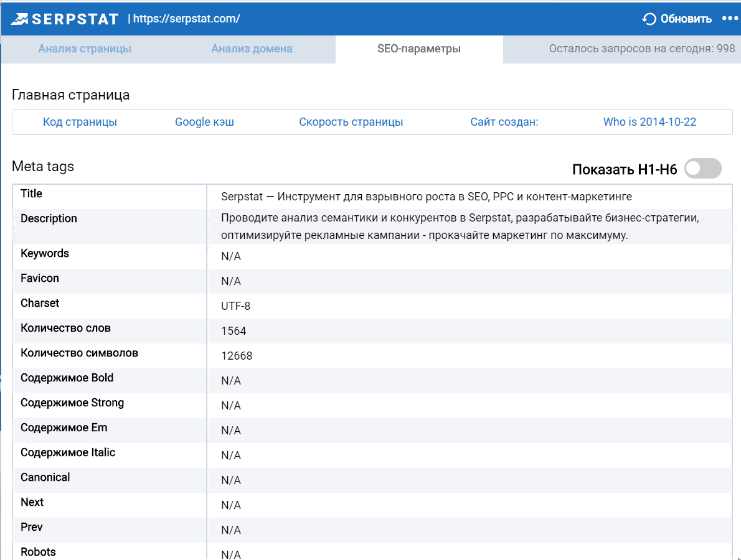Switch to the Анализ домена tab
Image resolution: width=741 pixels, height=560 pixels.
click(252, 49)
